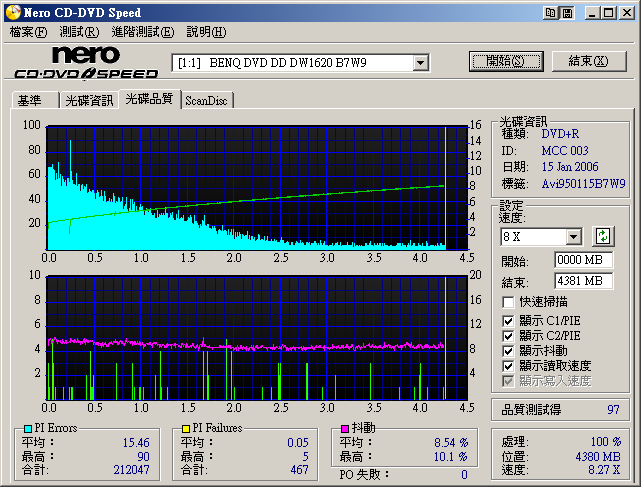Click the speed value 8.27 X
This screenshot has width=641, height=487.
tap(604, 470)
